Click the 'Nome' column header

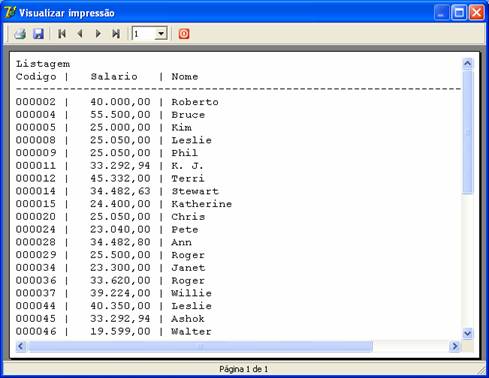pos(185,77)
